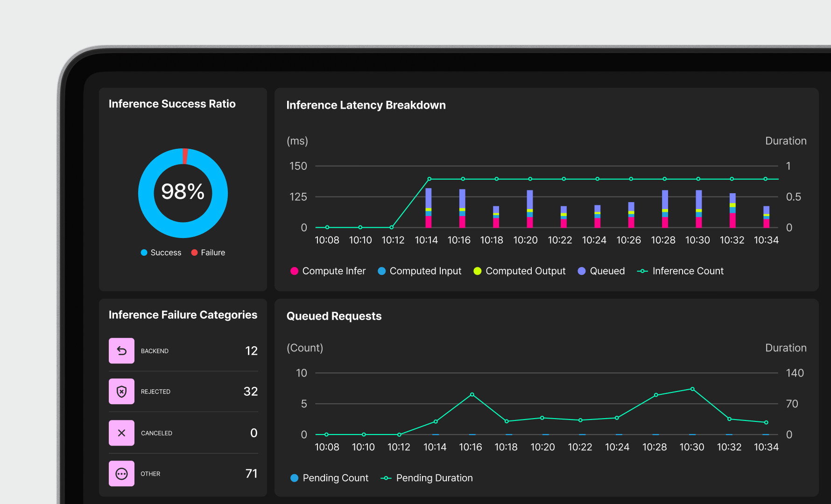Click the Rejected shield icon
The height and width of the screenshot is (504, 831).
point(121,391)
